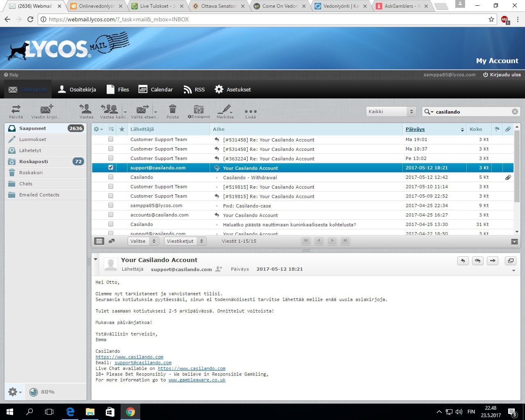Image resolution: width=525 pixels, height=420 pixels.
Task: Click the Välitä eteenpäin forward icon
Action: pyautogui.click(x=143, y=109)
